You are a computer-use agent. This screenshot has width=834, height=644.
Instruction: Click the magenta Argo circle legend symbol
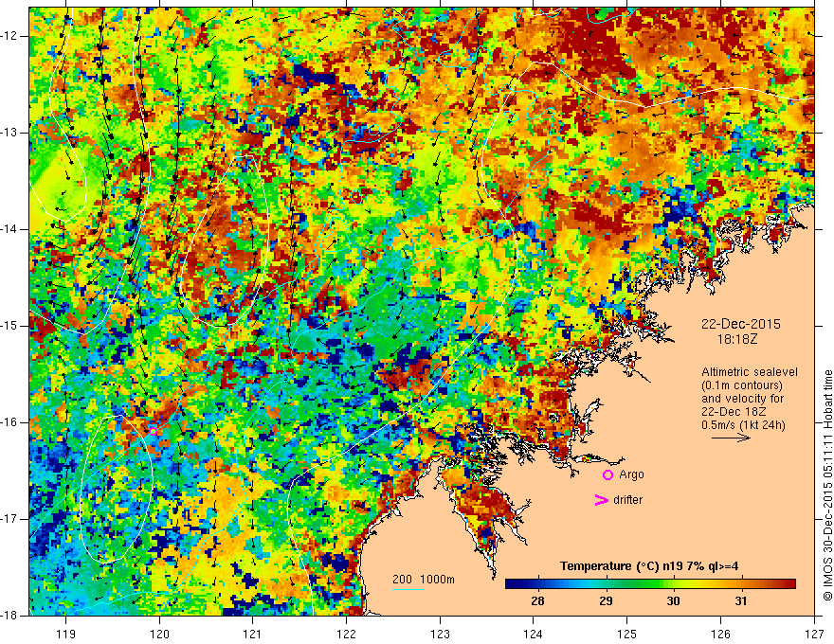(x=607, y=474)
